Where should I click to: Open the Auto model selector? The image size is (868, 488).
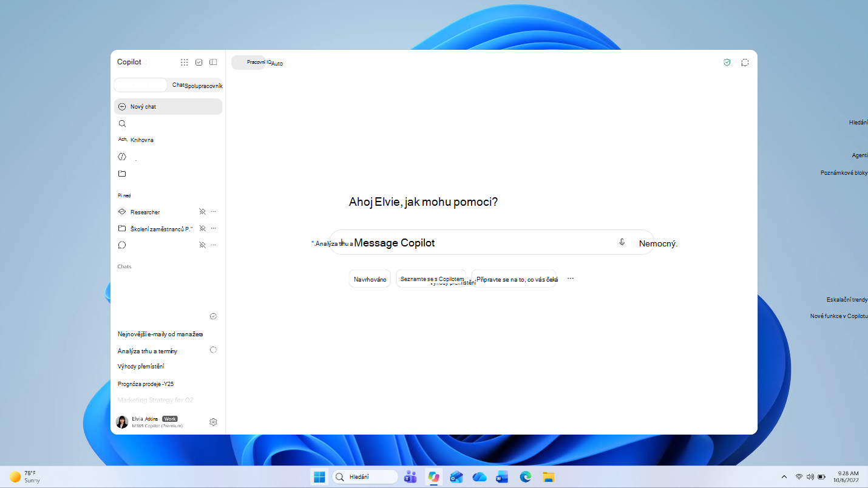277,64
